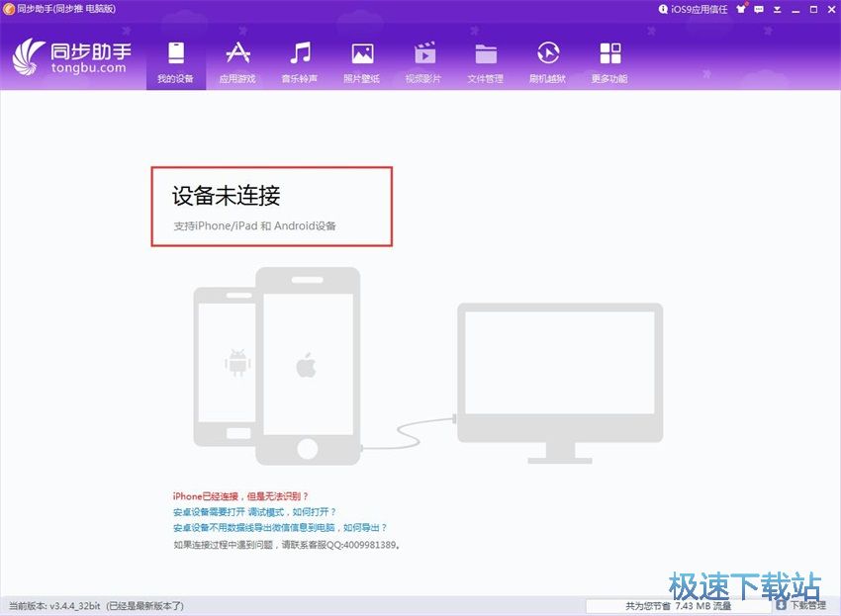The width and height of the screenshot is (841, 616).
Task: Click the computer monitor illustration
Action: tap(560, 383)
